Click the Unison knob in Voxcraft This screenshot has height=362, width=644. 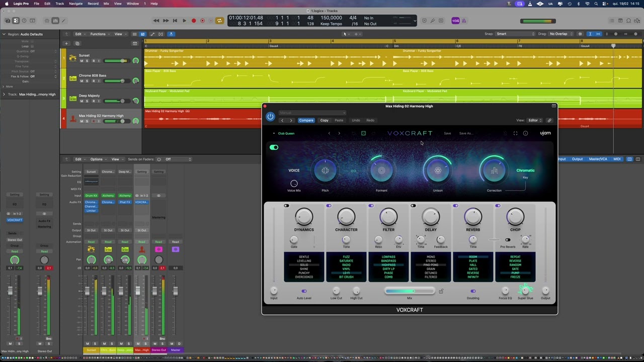438,170
